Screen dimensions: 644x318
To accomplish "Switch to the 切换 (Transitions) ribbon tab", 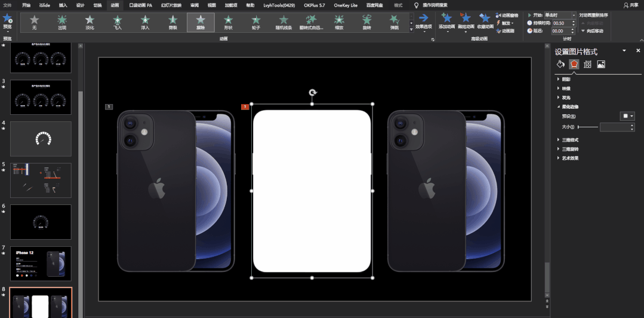I will click(x=98, y=5).
